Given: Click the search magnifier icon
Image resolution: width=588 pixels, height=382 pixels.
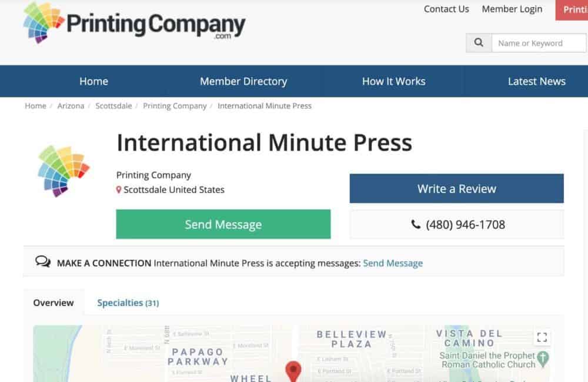Looking at the screenshot, I should pyautogui.click(x=478, y=42).
